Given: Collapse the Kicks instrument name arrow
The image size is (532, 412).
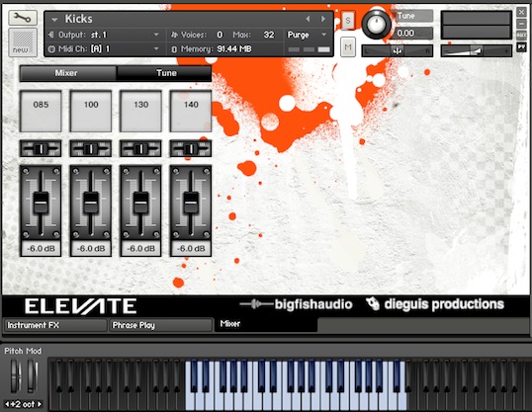Looking at the screenshot, I should pos(54,20).
